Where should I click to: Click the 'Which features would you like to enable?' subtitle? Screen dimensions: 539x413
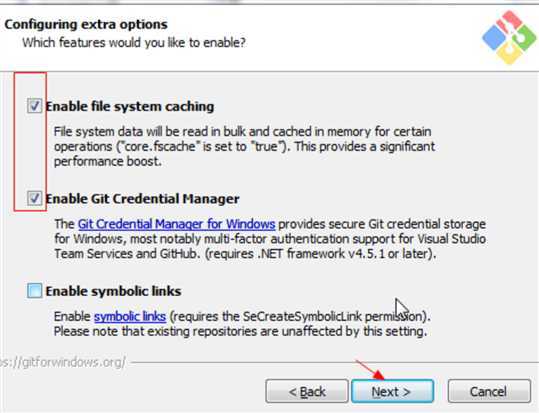[134, 43]
